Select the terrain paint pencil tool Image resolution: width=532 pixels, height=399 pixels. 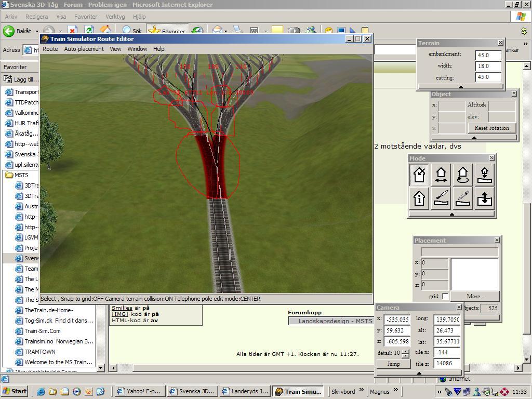tap(463, 198)
